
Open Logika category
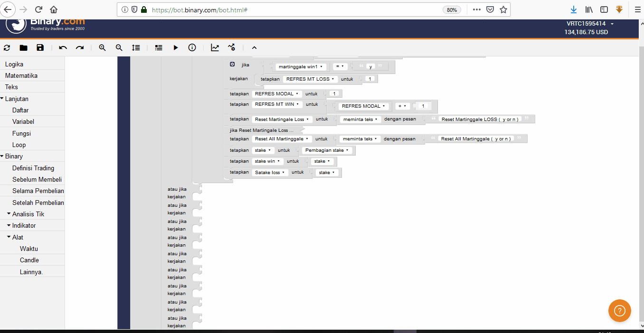(x=32, y=64)
